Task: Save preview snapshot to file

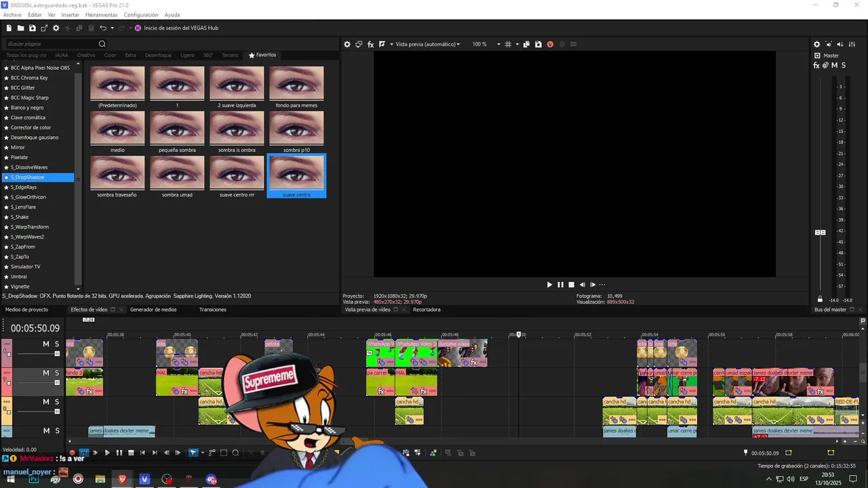Action: (x=538, y=44)
